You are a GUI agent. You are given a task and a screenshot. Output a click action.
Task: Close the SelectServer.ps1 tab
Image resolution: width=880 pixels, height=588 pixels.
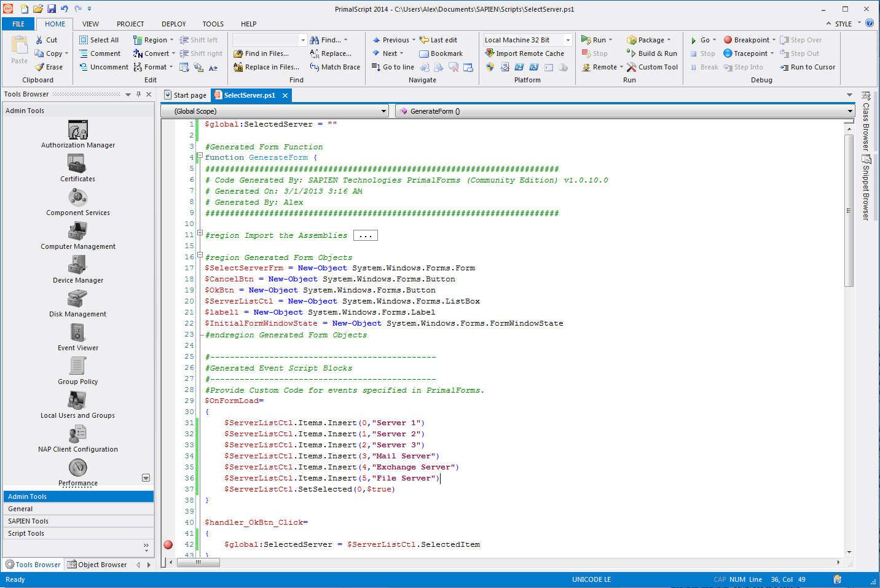[285, 95]
